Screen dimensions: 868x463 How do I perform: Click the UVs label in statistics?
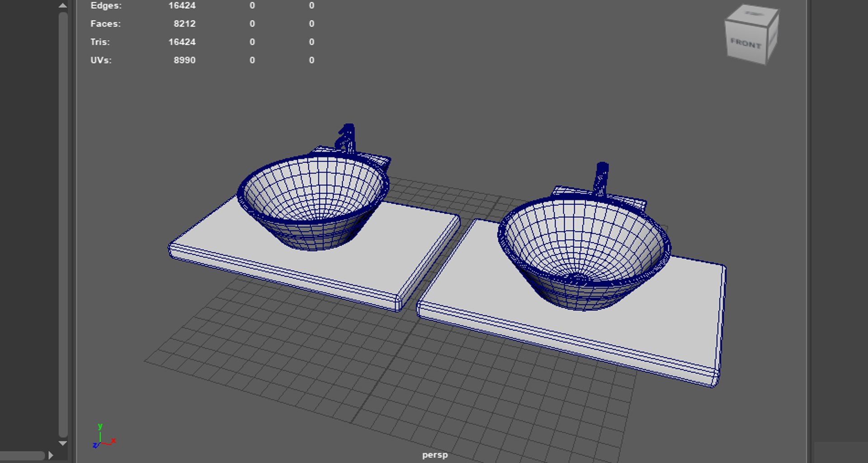click(101, 60)
